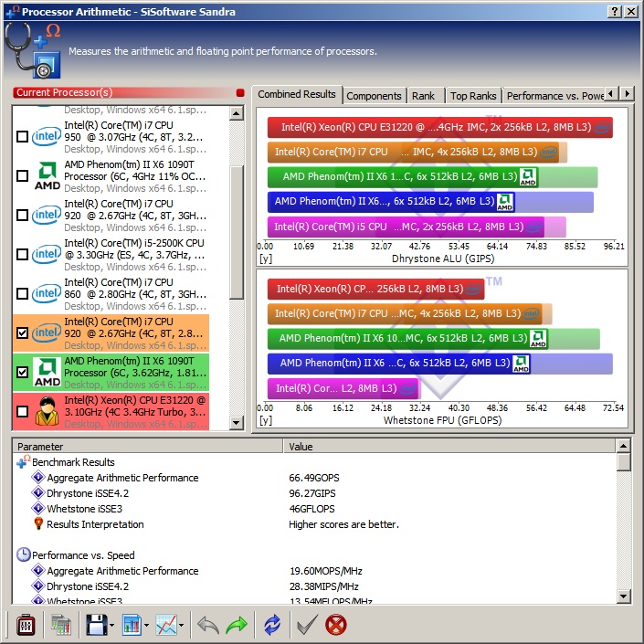Click the Parameter column header

point(148,447)
